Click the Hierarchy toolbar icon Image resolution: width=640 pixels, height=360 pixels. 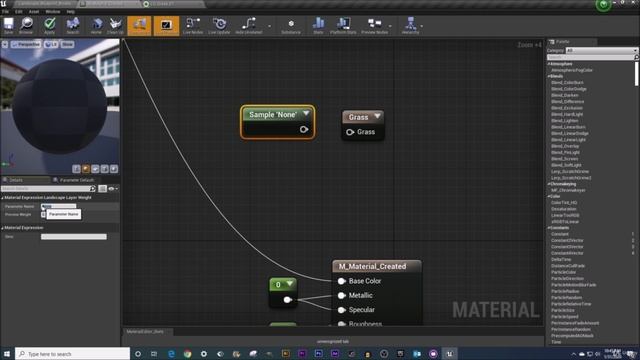[410, 26]
